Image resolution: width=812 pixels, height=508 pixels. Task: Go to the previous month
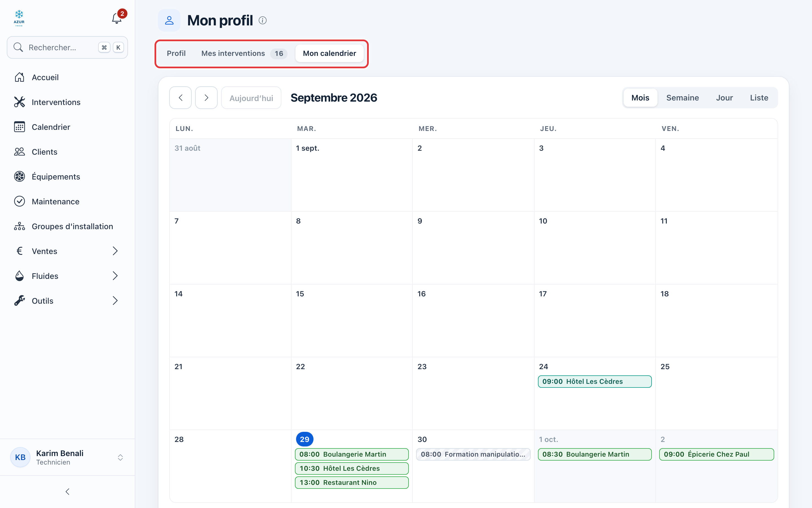pyautogui.click(x=180, y=98)
